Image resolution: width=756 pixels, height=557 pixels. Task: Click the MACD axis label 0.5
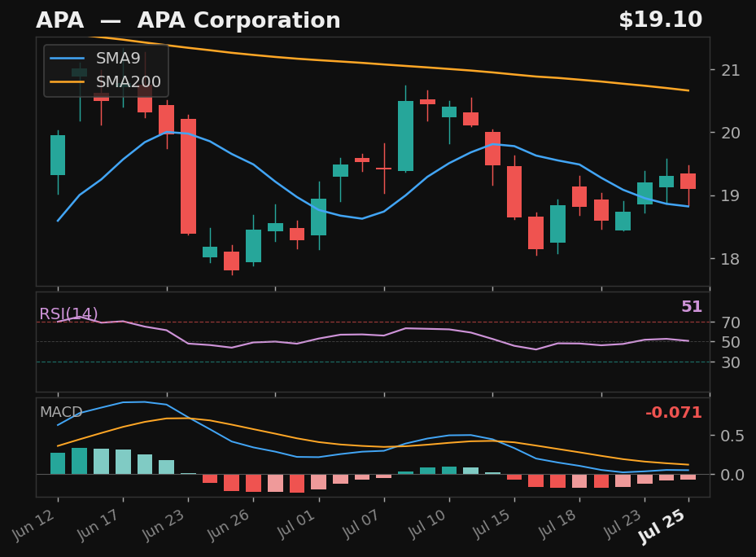[732, 436]
